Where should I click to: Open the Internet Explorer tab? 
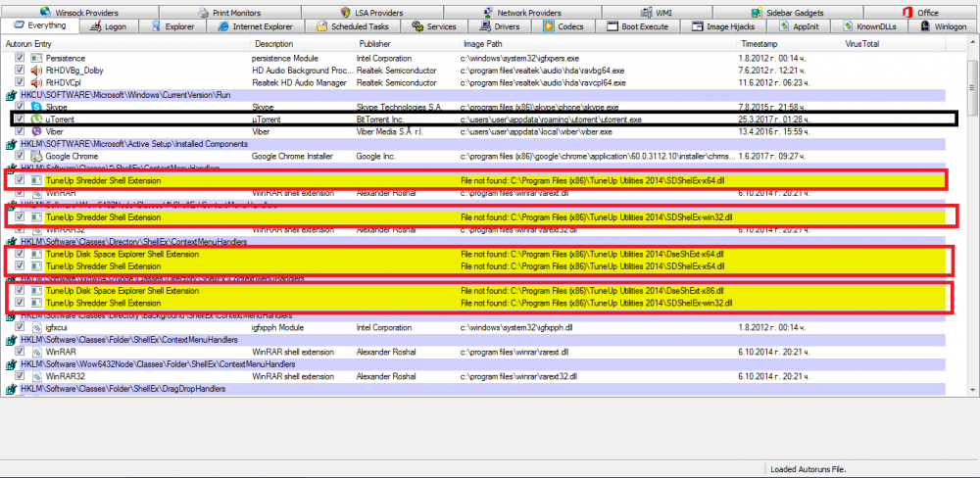(256, 26)
